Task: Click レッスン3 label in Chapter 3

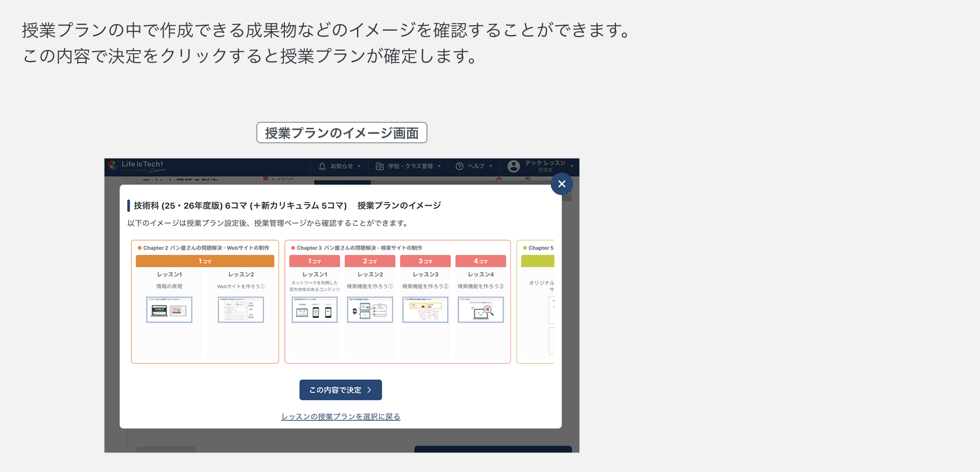Action: 425,274
